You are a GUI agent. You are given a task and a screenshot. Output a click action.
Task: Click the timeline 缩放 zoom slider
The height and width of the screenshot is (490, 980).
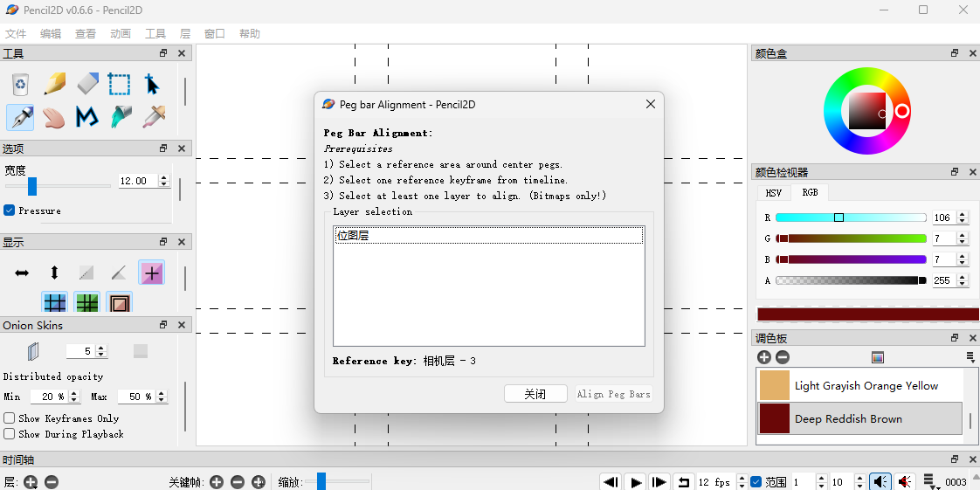337,482
